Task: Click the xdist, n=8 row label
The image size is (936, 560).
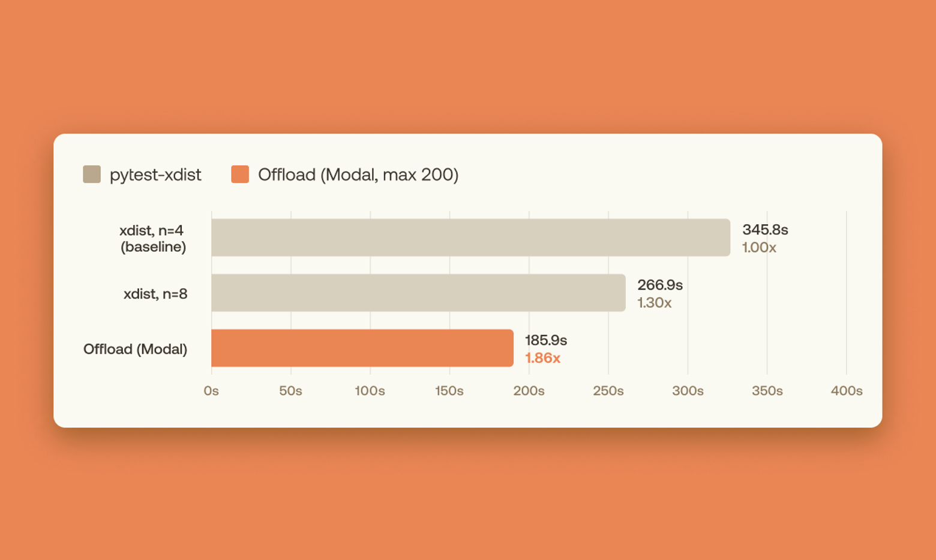Action: point(155,294)
